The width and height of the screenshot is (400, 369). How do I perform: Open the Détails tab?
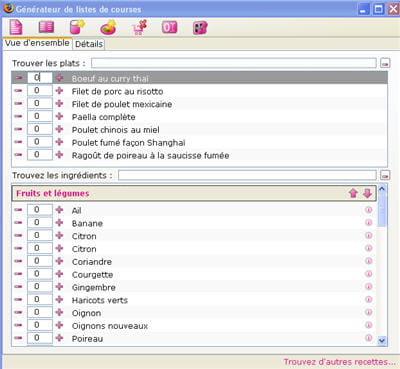coord(89,44)
